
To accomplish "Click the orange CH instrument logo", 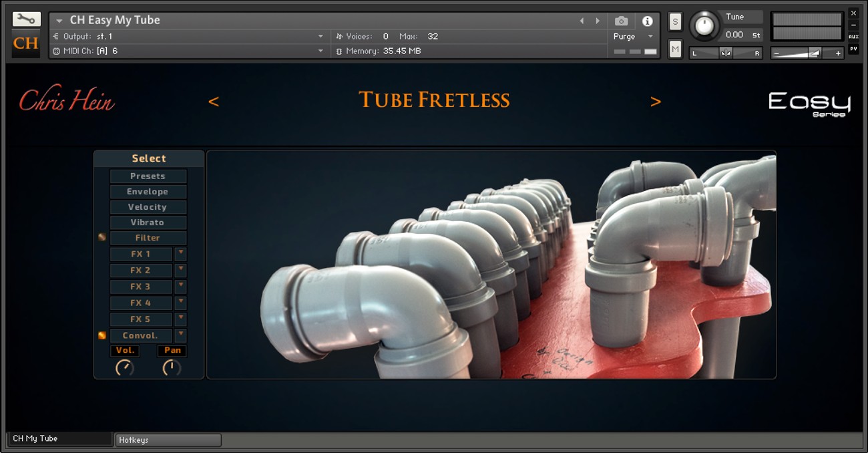I will [x=26, y=44].
